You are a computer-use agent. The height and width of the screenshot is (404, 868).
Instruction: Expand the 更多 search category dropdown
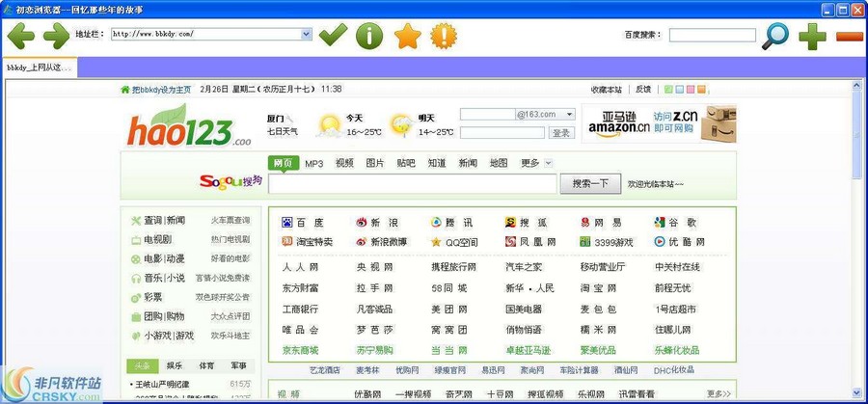[x=548, y=163]
